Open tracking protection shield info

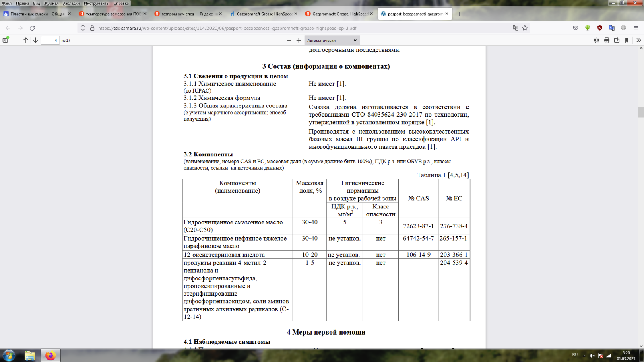point(83,28)
